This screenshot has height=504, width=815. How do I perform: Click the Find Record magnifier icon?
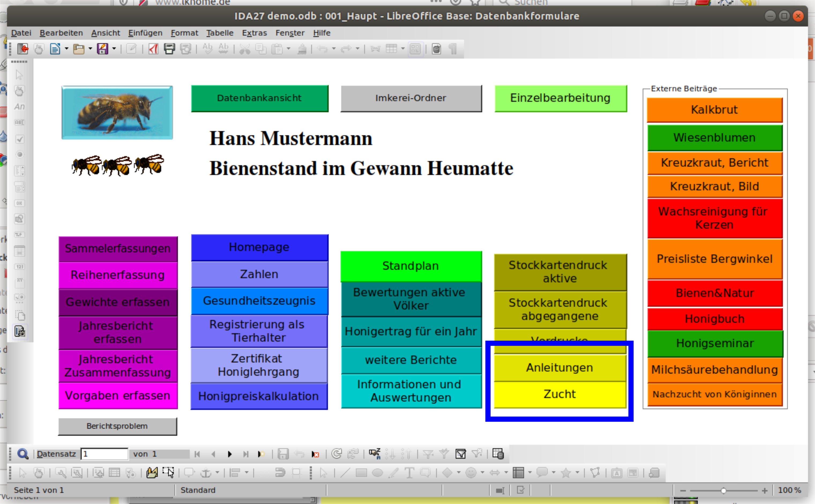pos(23,454)
